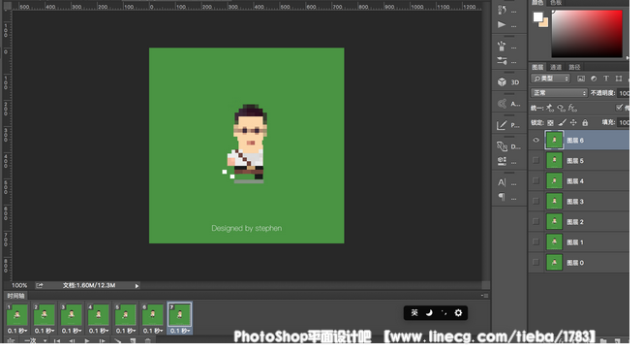Filter layers by shape layer icon
Image resolution: width=644 pixels, height=353 pixels.
pos(619,79)
